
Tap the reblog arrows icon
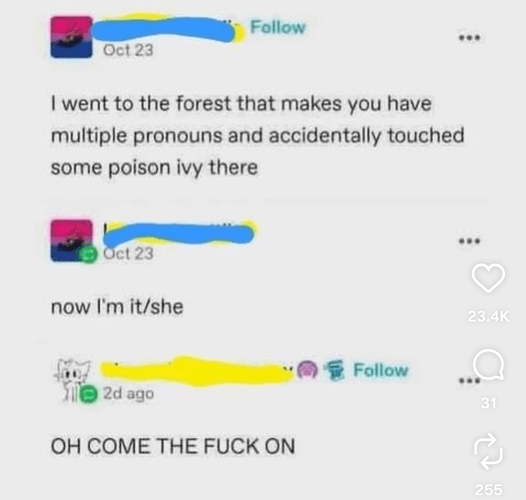tap(488, 451)
